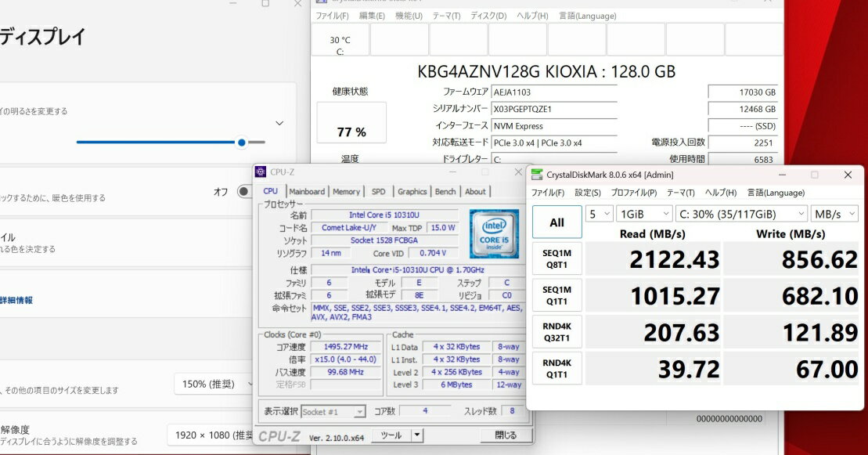Screen dimensions: 868x455
Task: Open the MB/s unit dropdown
Action: coord(834,213)
